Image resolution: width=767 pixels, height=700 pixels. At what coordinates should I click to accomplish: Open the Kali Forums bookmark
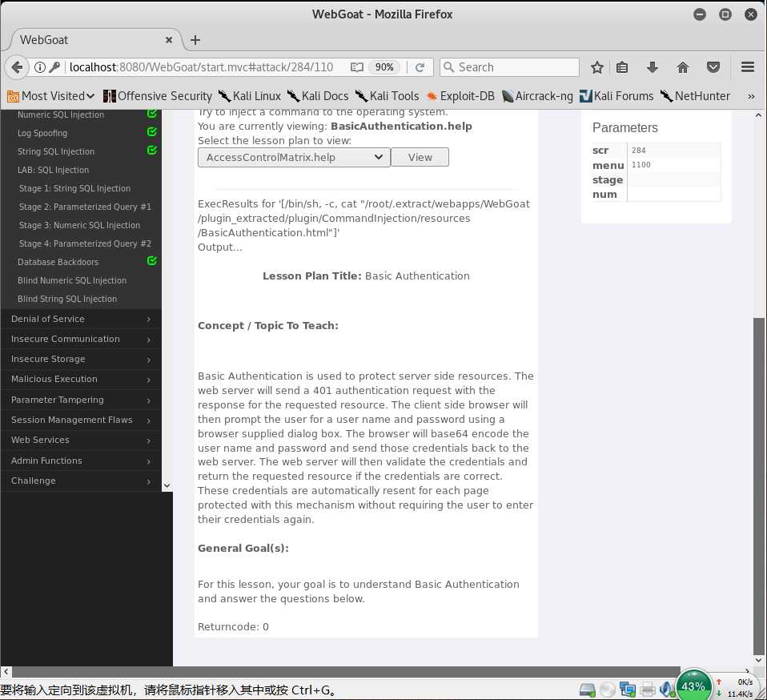click(616, 96)
